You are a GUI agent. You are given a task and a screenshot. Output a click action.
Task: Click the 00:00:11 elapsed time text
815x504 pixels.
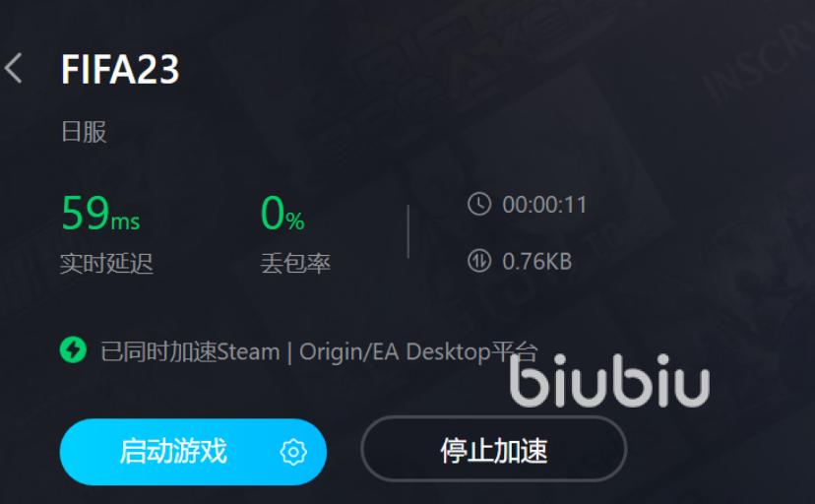[x=544, y=205]
